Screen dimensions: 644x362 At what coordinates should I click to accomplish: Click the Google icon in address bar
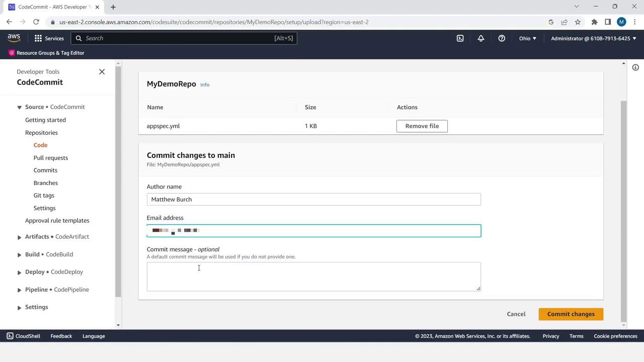(551, 22)
